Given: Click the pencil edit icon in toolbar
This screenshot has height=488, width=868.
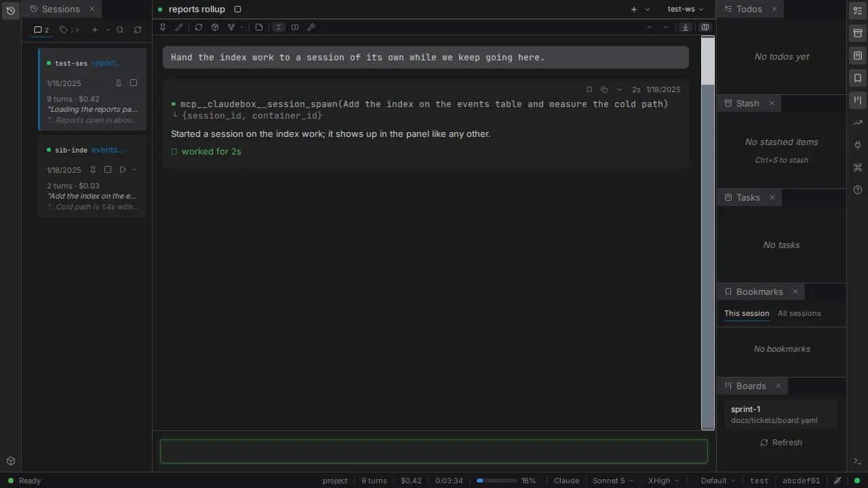Looking at the screenshot, I should click(179, 27).
